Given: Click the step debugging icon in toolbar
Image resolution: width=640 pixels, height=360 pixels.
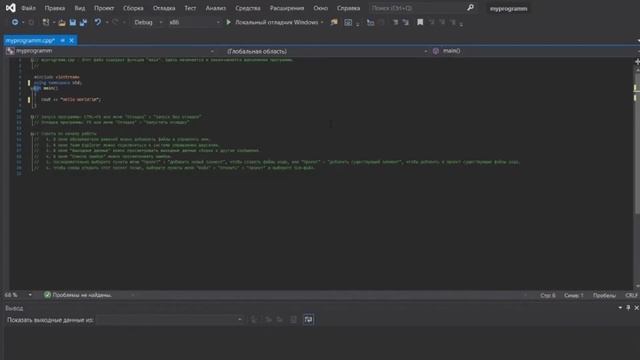Looking at the screenshot, I should (370, 22).
